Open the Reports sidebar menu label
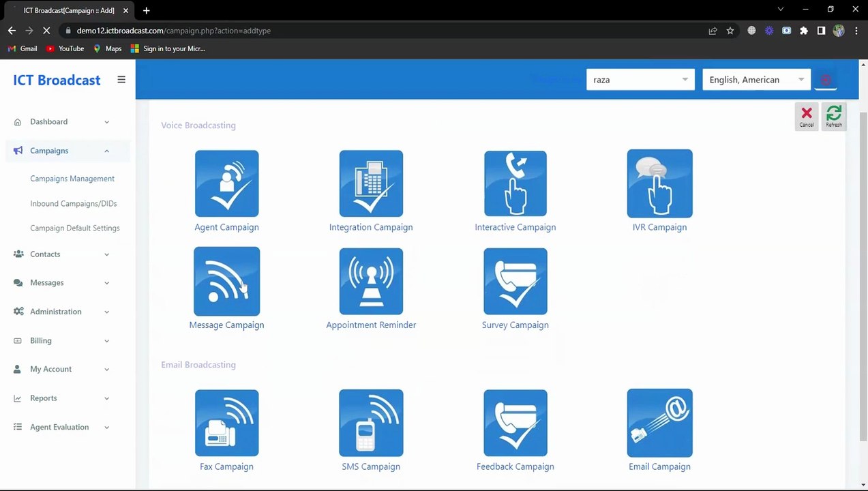The image size is (868, 491). (44, 398)
